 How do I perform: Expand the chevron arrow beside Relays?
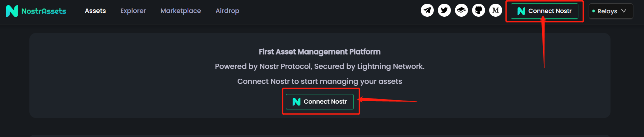[624, 11]
